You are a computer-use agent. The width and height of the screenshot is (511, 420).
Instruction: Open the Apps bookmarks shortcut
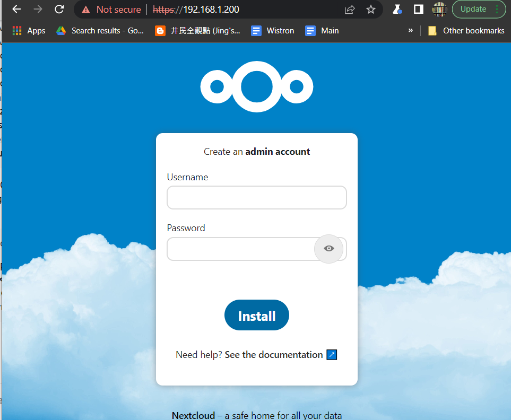[29, 31]
